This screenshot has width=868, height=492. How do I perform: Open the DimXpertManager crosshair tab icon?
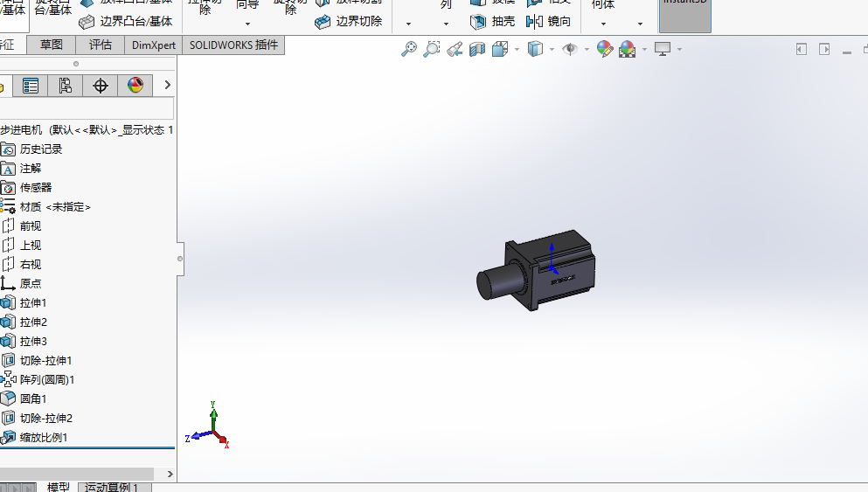(x=101, y=86)
